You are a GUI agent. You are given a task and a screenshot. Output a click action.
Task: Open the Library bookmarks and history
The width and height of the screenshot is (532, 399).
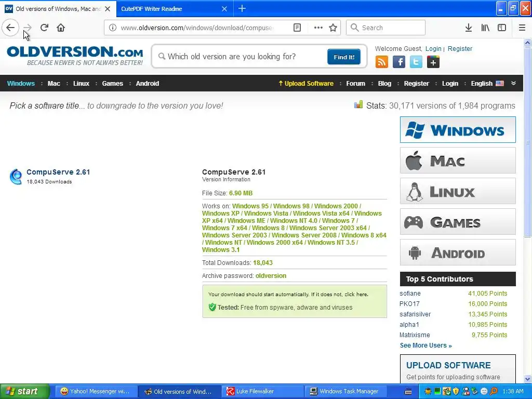pyautogui.click(x=485, y=28)
